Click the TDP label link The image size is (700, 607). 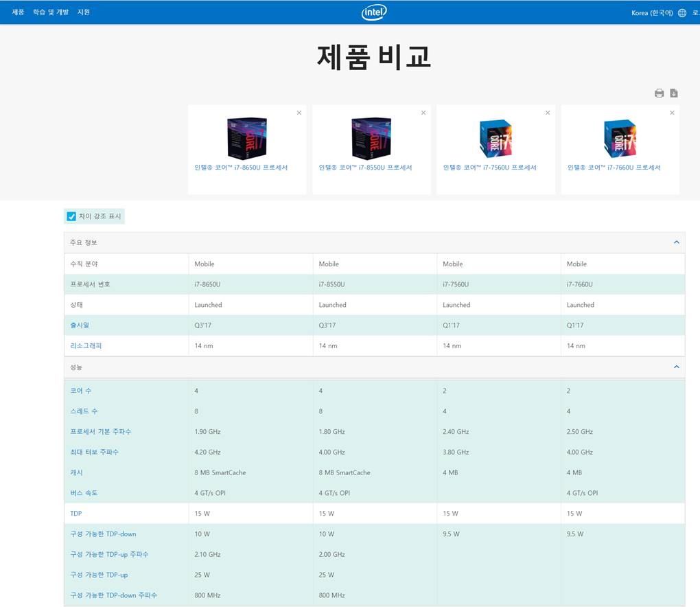(76, 514)
